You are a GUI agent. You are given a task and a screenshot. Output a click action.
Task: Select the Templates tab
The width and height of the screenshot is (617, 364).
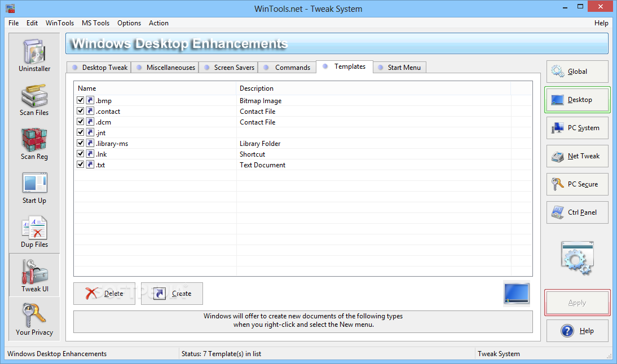[344, 66]
